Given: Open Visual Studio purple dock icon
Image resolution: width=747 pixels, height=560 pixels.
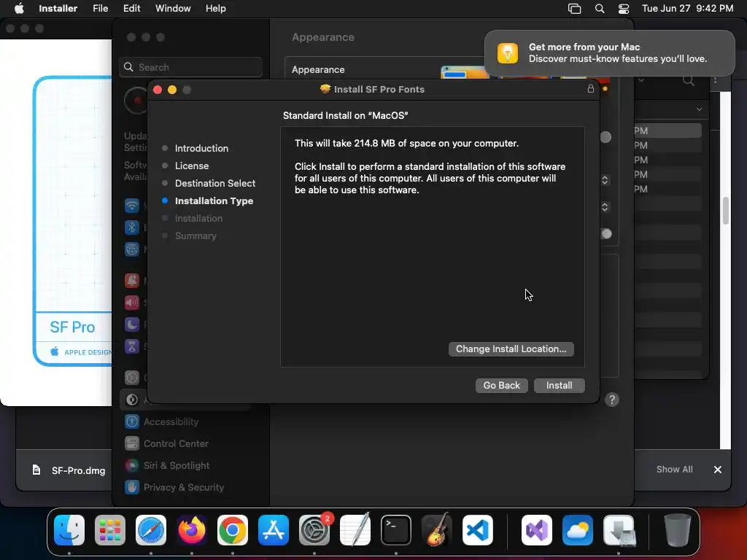Looking at the screenshot, I should pyautogui.click(x=537, y=530).
